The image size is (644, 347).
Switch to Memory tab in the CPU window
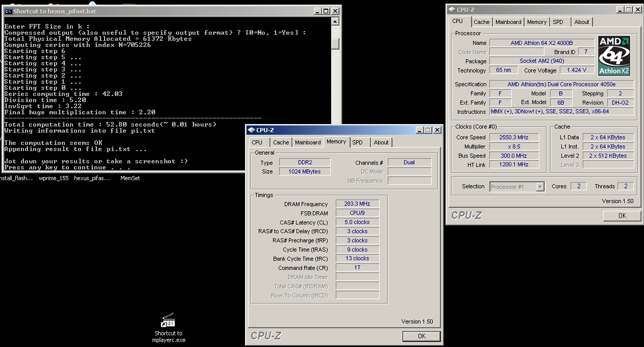pos(537,22)
